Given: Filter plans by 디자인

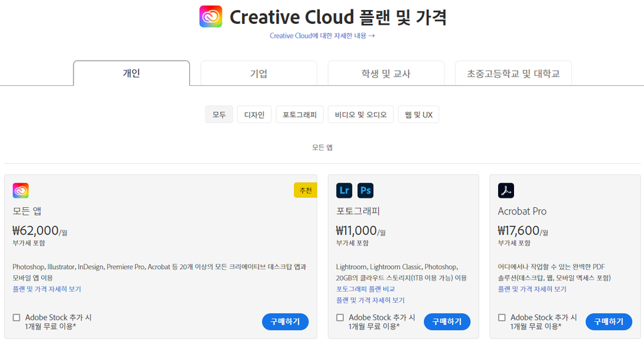Looking at the screenshot, I should pyautogui.click(x=254, y=115).
